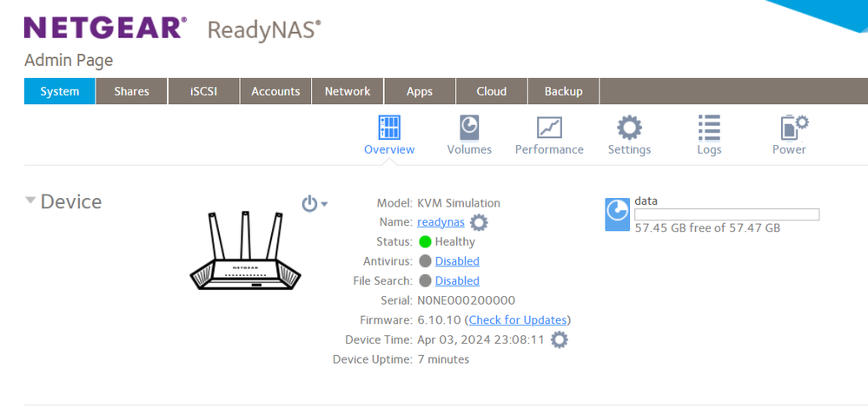Open the Performance graph icon

549,128
